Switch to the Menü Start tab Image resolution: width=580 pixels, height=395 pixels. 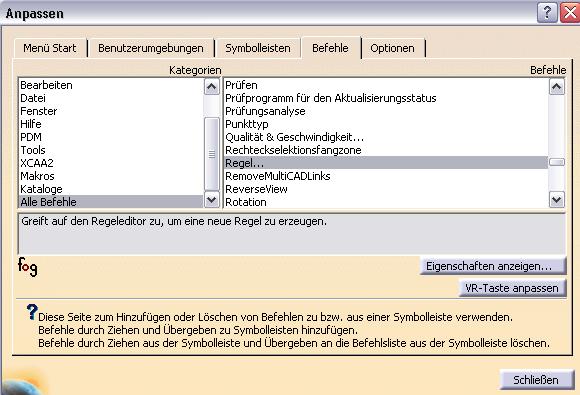pyautogui.click(x=50, y=48)
